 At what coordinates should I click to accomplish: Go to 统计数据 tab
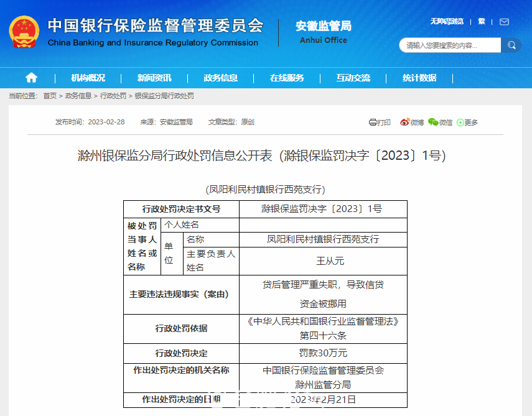(x=419, y=78)
